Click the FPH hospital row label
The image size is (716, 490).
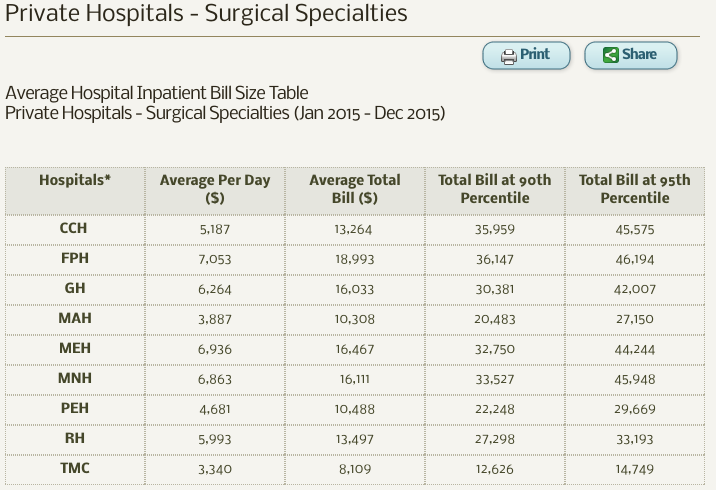74,258
